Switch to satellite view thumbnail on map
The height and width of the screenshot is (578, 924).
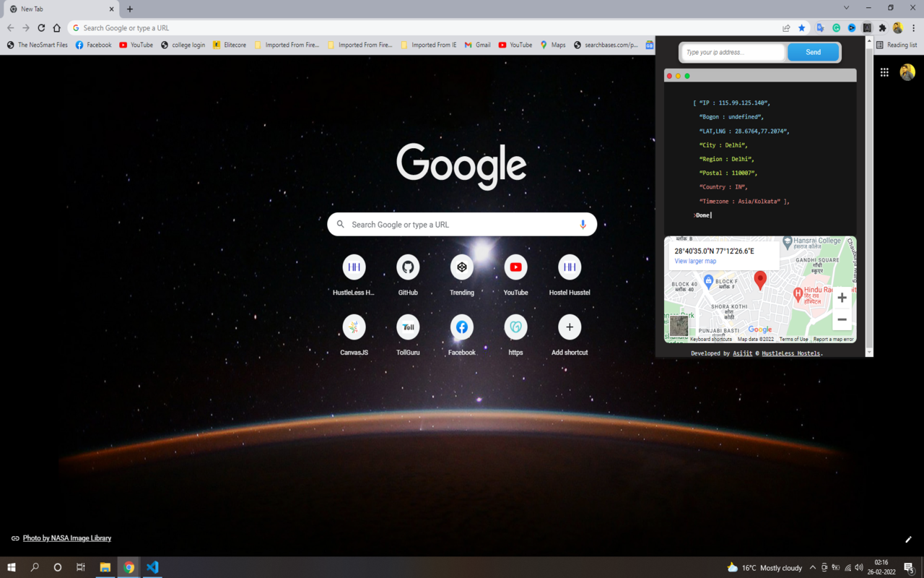click(679, 326)
